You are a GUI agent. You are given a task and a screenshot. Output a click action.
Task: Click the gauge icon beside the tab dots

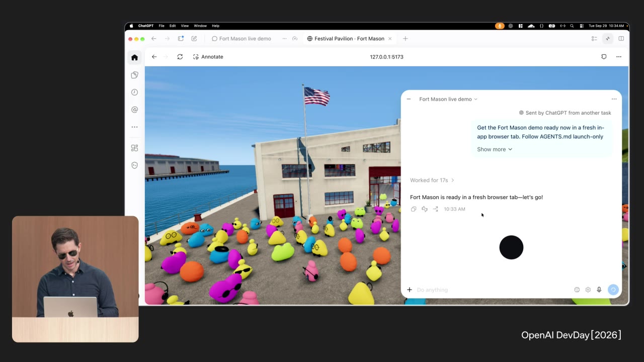[295, 39]
